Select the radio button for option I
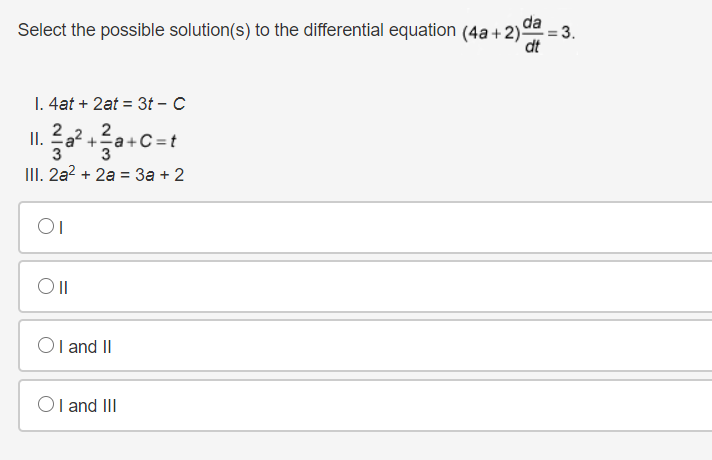Screen dimensions: 712x460 pos(45,228)
